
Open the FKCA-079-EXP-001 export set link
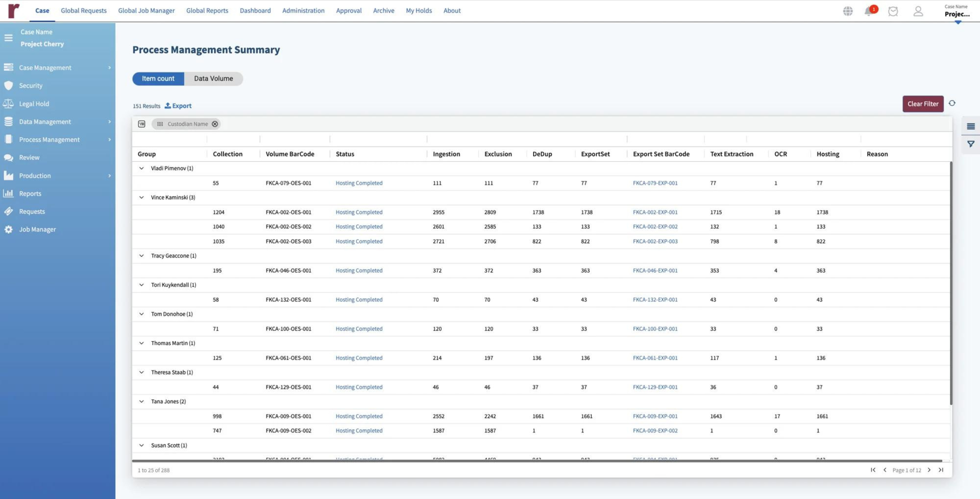coord(655,183)
